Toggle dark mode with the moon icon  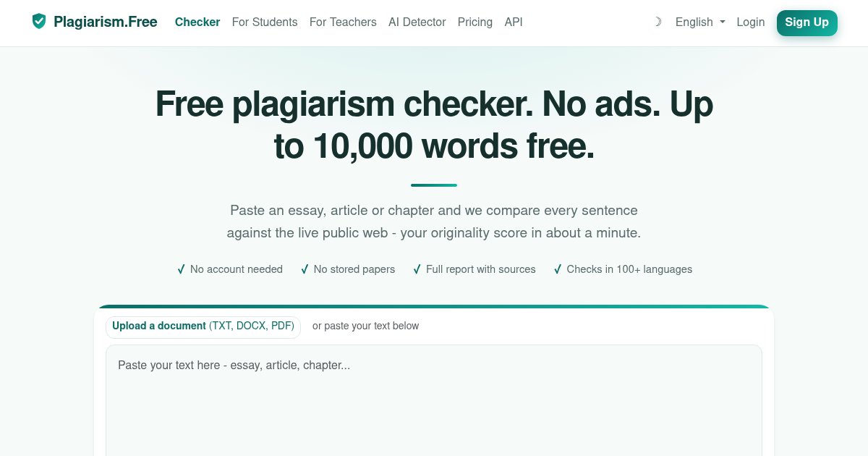[657, 22]
